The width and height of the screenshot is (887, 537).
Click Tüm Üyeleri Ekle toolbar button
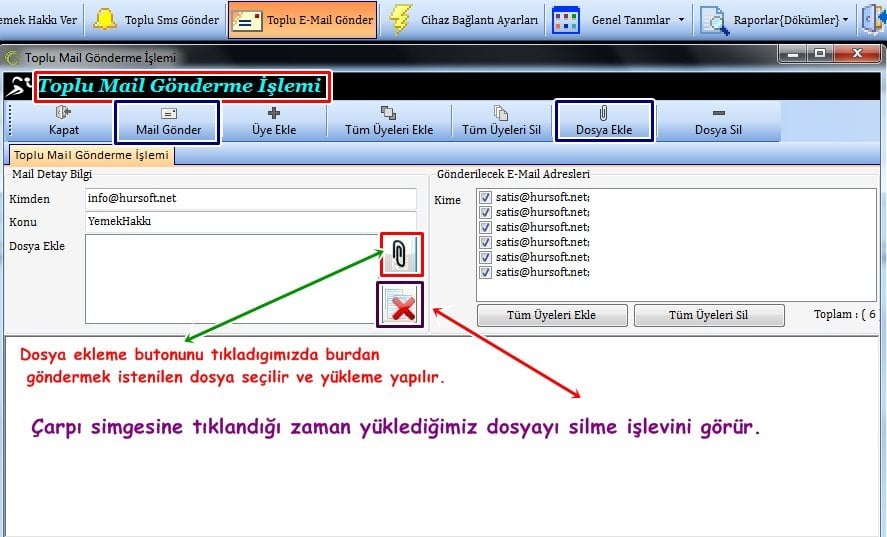tap(389, 121)
